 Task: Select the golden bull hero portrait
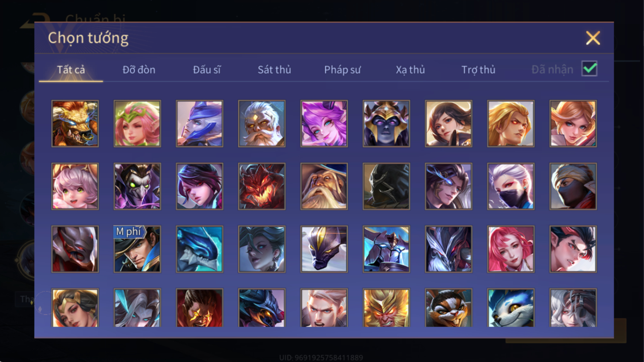tap(75, 124)
